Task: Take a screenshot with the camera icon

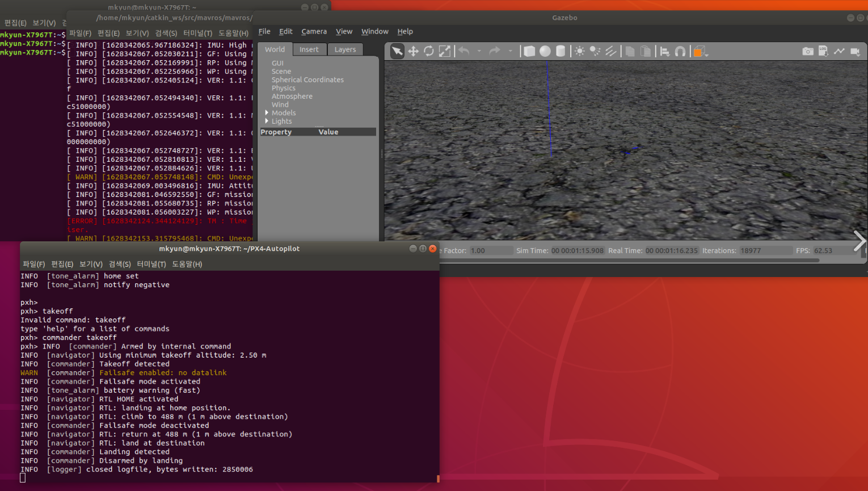Action: point(808,51)
